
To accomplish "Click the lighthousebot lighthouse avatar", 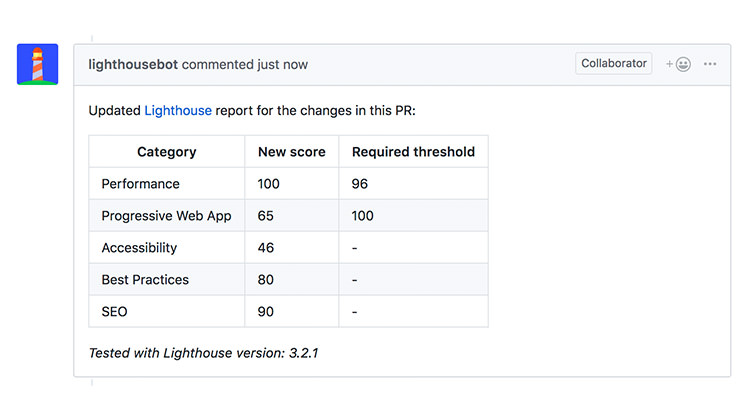I will click(37, 64).
